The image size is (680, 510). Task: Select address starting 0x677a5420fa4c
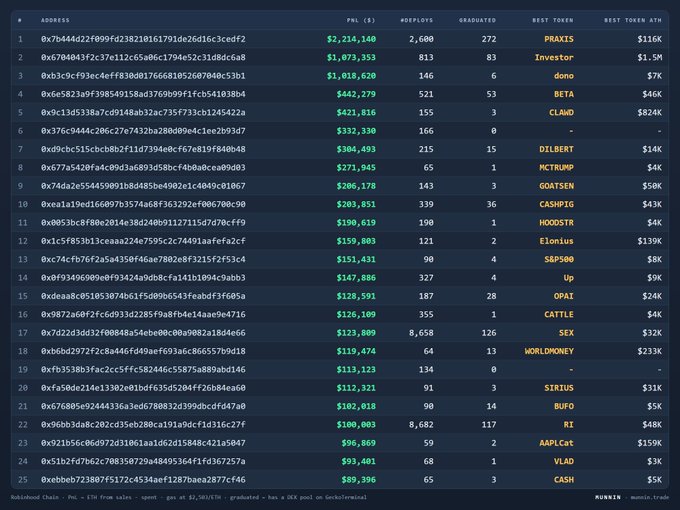[x=143, y=167]
